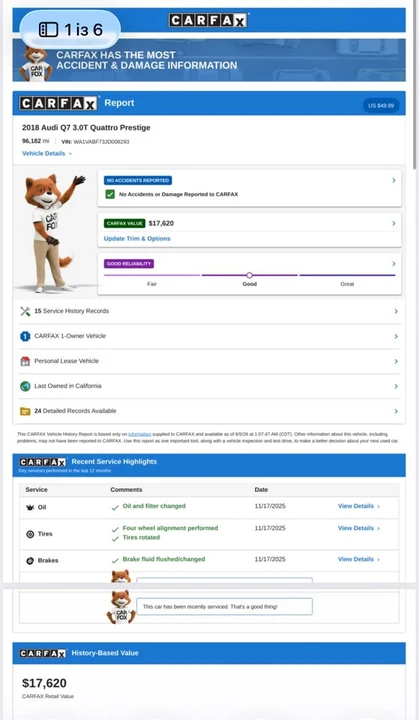Click the page sidebar icon in page counter
Viewport: 419px width, 720px height.
48,30
